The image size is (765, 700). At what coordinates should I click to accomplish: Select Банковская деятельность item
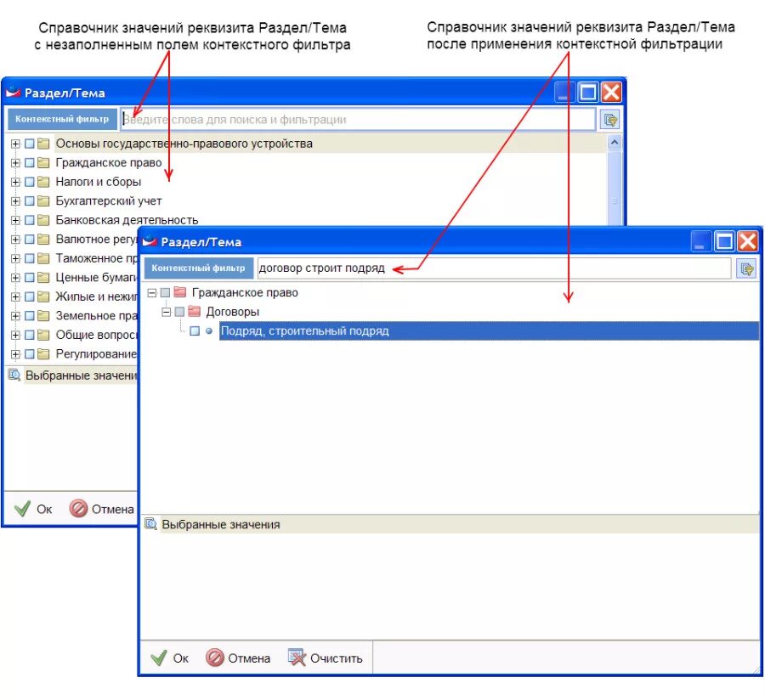click(127, 220)
